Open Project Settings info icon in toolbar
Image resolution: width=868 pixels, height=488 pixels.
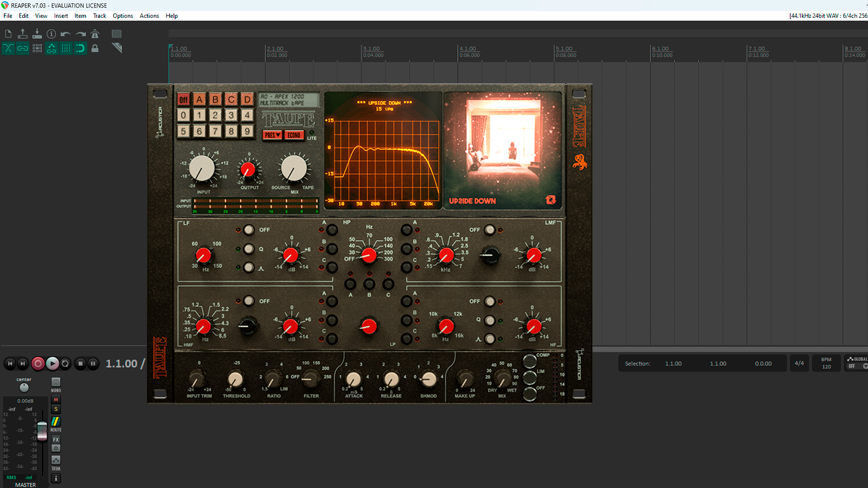[x=51, y=34]
